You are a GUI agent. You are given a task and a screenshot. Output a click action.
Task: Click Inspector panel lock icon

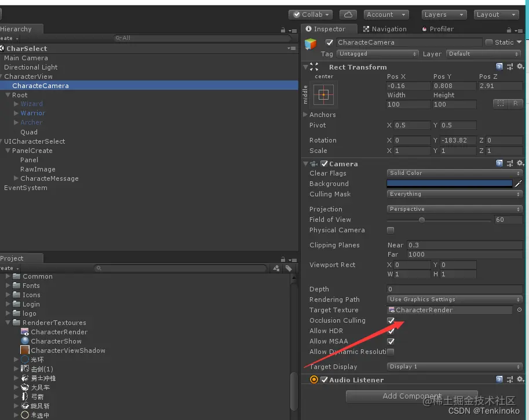click(509, 30)
